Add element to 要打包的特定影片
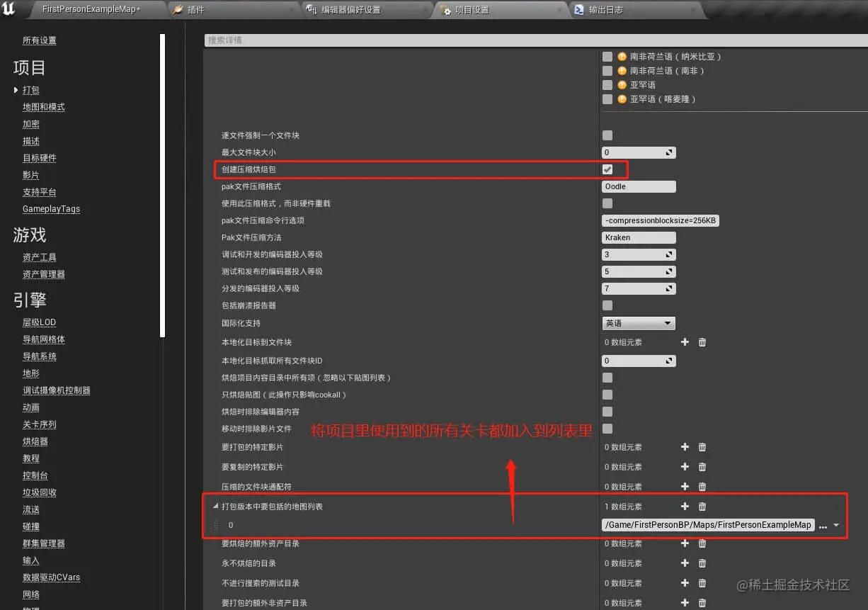868x610 pixels. tap(685, 447)
